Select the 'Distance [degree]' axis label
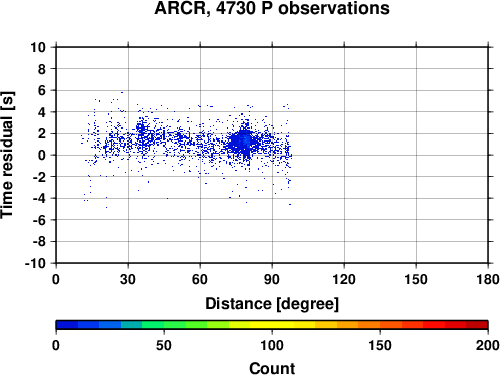The image size is (500, 375). [272, 304]
